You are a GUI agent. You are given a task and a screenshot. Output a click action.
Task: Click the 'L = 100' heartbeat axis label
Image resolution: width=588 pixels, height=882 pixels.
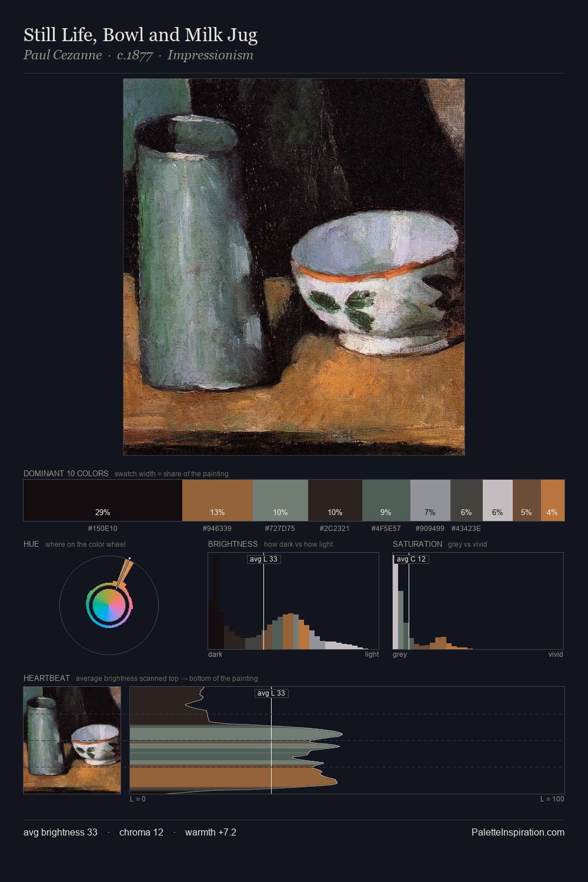coord(552,799)
